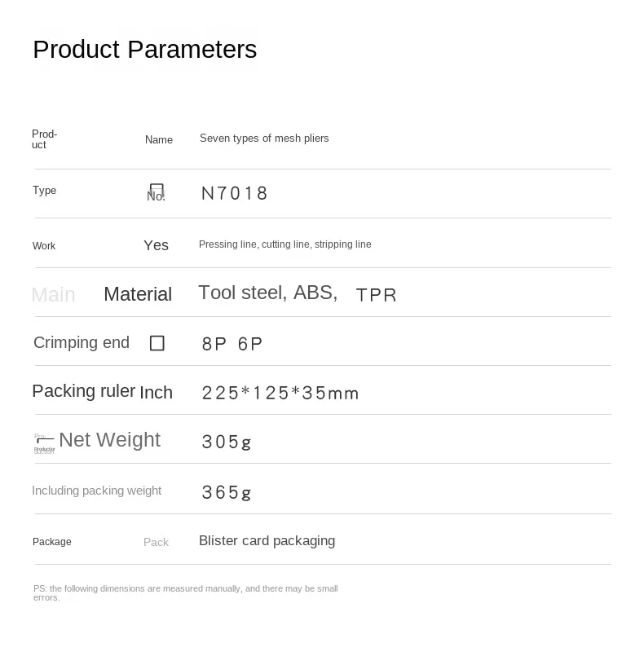Click the 305g net weight value

point(227,442)
